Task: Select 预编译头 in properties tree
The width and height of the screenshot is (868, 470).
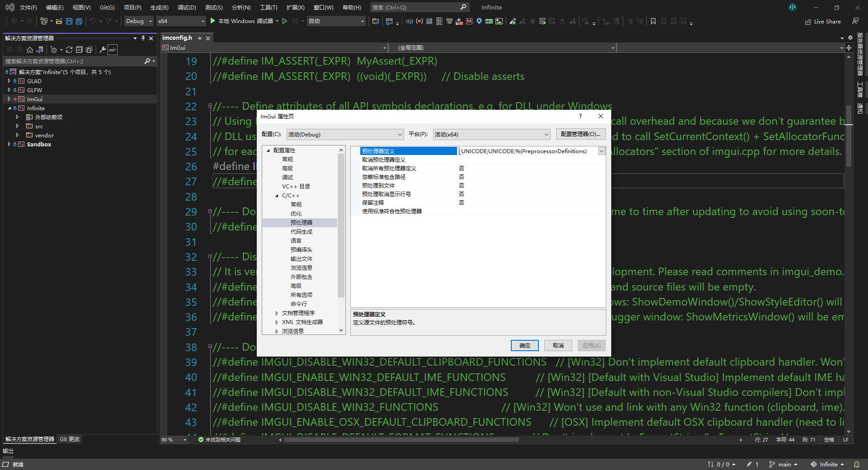Action: (301, 250)
